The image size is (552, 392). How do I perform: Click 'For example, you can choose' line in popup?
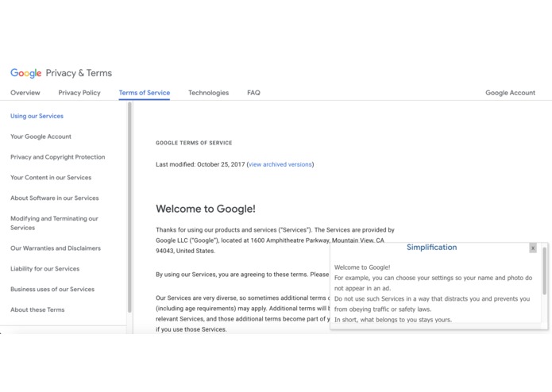(433, 283)
